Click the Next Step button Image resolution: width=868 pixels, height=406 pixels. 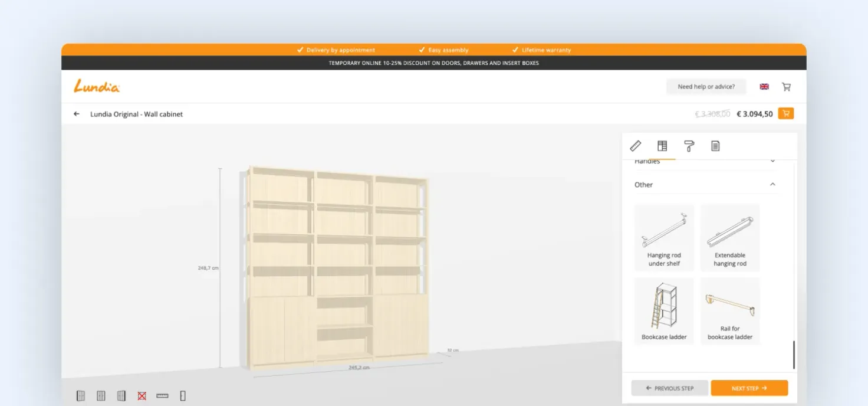749,388
